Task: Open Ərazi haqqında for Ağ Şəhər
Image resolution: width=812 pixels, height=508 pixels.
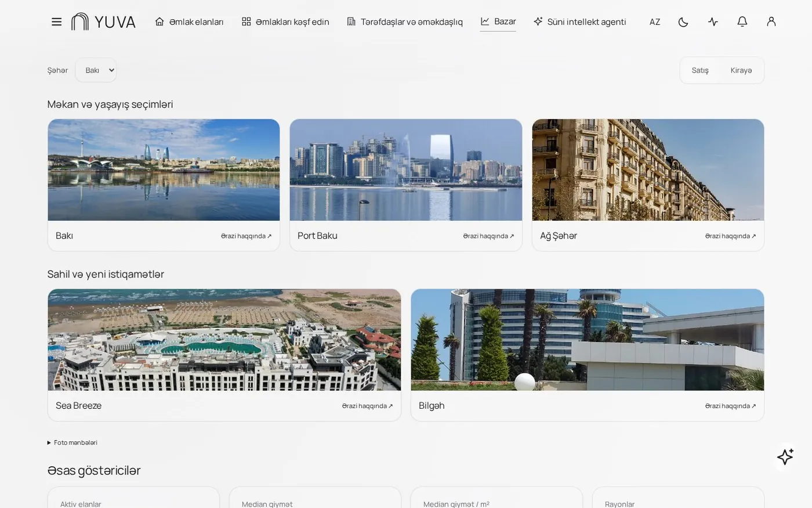Action: pos(730,236)
